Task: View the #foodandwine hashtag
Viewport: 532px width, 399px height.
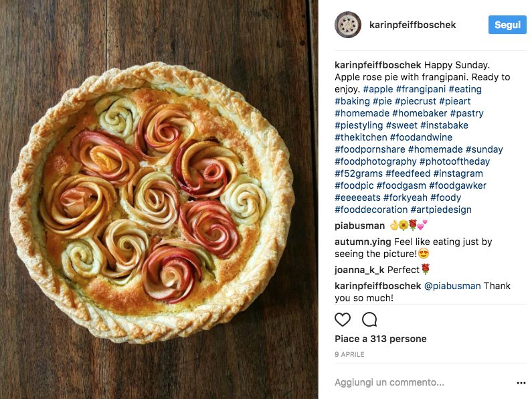Action: (x=421, y=137)
